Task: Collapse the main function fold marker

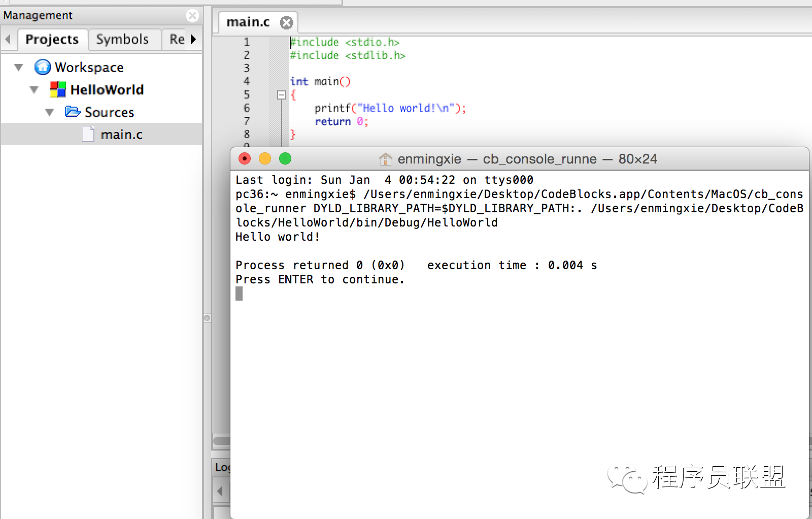Action: 282,95
